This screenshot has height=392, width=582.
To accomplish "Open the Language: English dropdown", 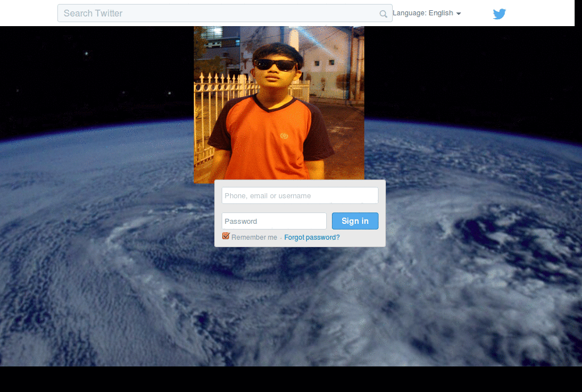I will (x=427, y=13).
